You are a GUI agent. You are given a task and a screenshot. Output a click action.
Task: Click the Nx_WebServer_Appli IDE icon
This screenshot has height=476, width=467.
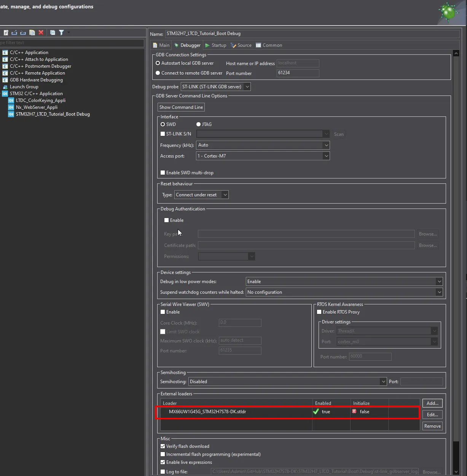click(11, 107)
